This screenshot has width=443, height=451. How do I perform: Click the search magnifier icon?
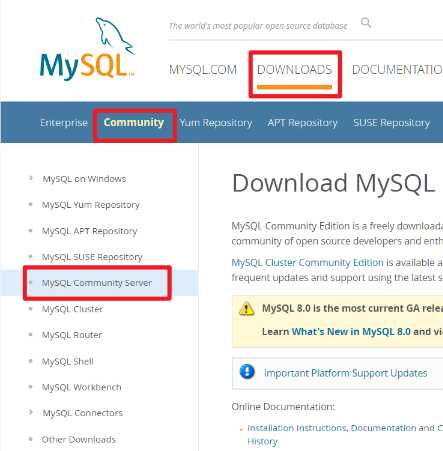click(366, 23)
